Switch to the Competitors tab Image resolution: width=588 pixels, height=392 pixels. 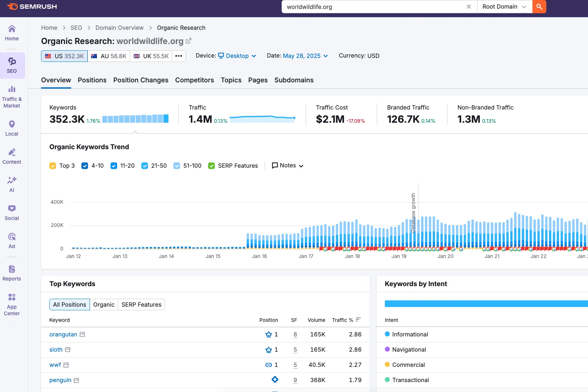coord(194,80)
